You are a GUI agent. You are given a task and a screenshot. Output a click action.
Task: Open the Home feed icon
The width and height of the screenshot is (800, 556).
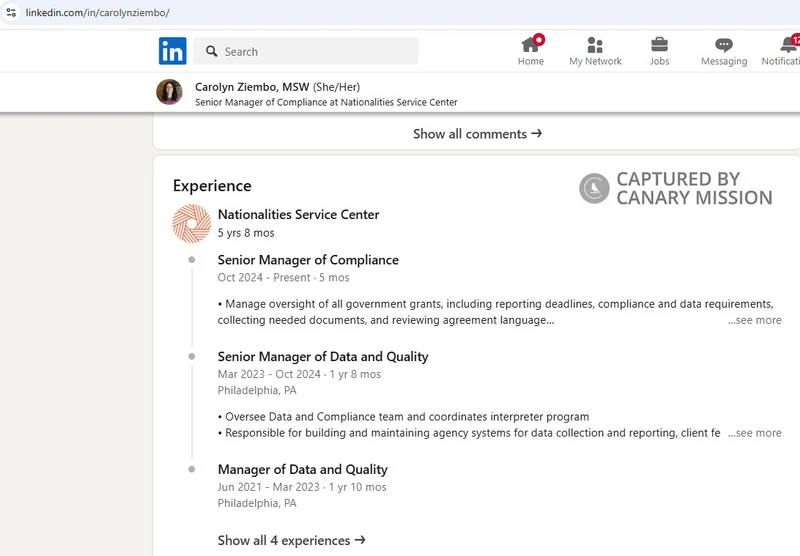pyautogui.click(x=530, y=45)
